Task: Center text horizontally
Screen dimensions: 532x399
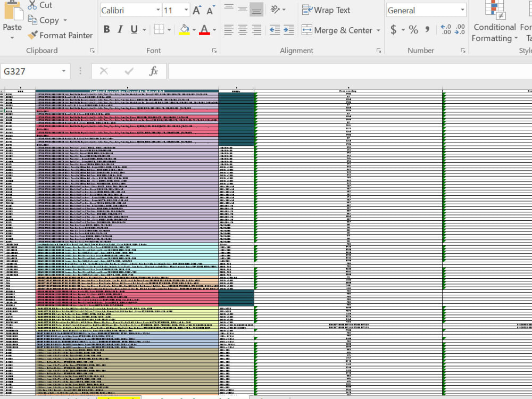Action: pyautogui.click(x=243, y=30)
